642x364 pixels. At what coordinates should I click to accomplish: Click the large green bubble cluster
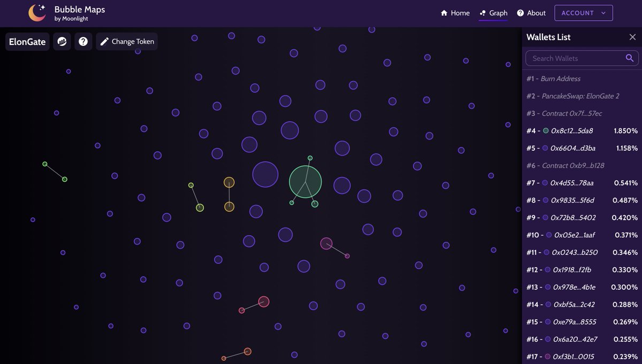pos(305,182)
